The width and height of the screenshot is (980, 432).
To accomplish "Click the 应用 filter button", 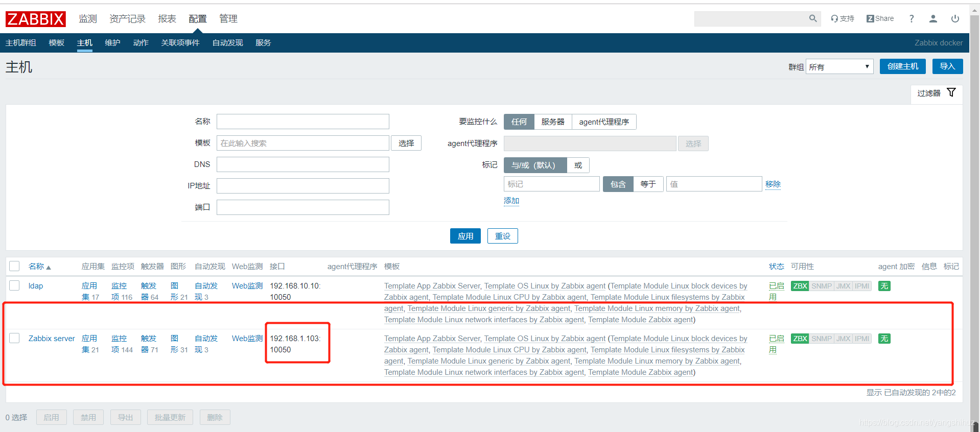I will (x=465, y=236).
